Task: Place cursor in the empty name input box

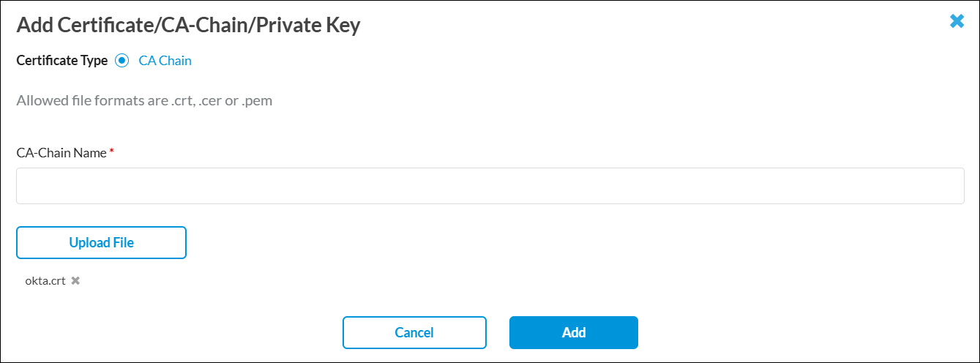Action: coord(490,186)
